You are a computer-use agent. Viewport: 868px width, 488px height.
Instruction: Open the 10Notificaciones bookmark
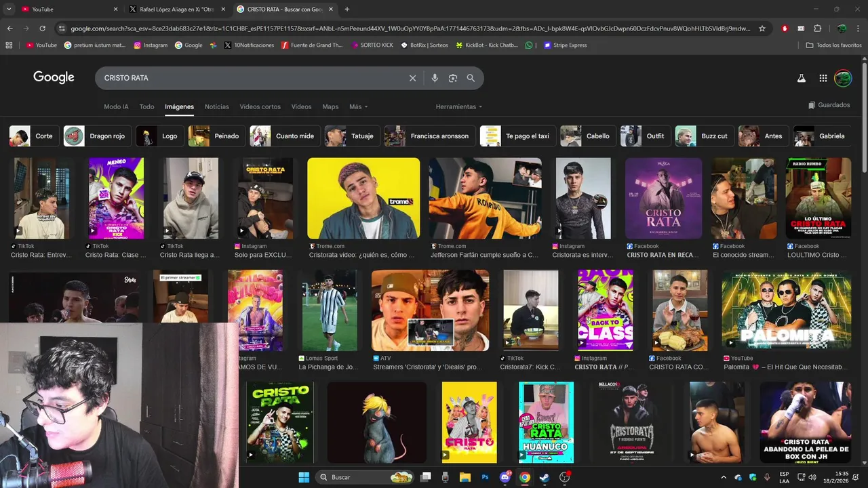click(249, 45)
